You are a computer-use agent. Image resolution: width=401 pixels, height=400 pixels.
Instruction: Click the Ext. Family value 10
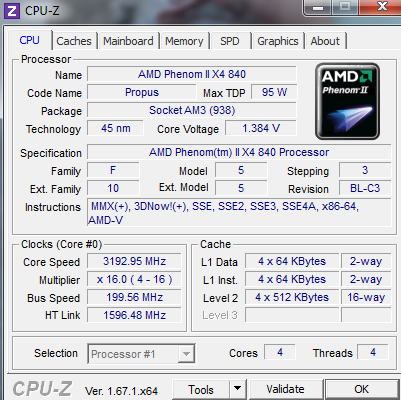113,188
